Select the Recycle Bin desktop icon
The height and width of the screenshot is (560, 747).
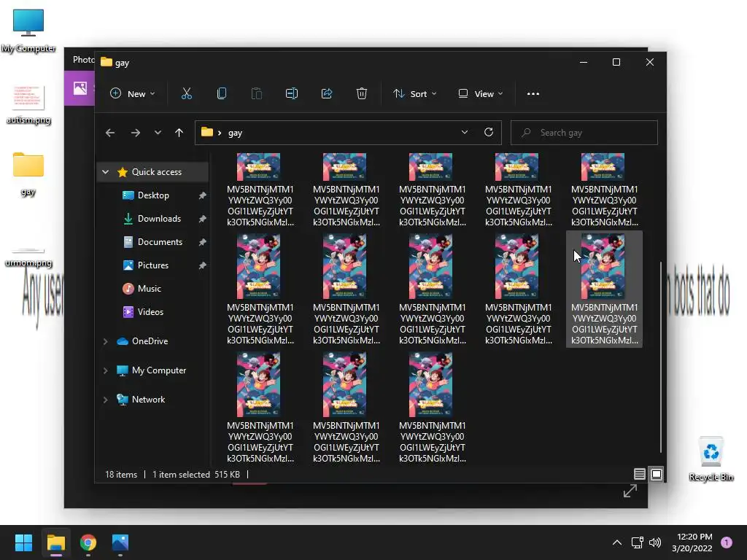(x=711, y=459)
